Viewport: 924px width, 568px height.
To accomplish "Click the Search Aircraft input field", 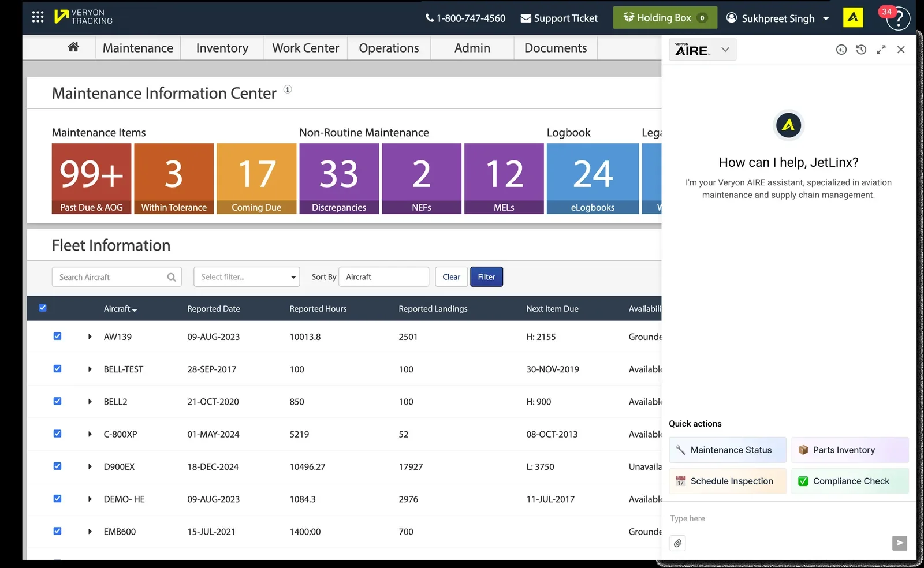I will point(117,277).
